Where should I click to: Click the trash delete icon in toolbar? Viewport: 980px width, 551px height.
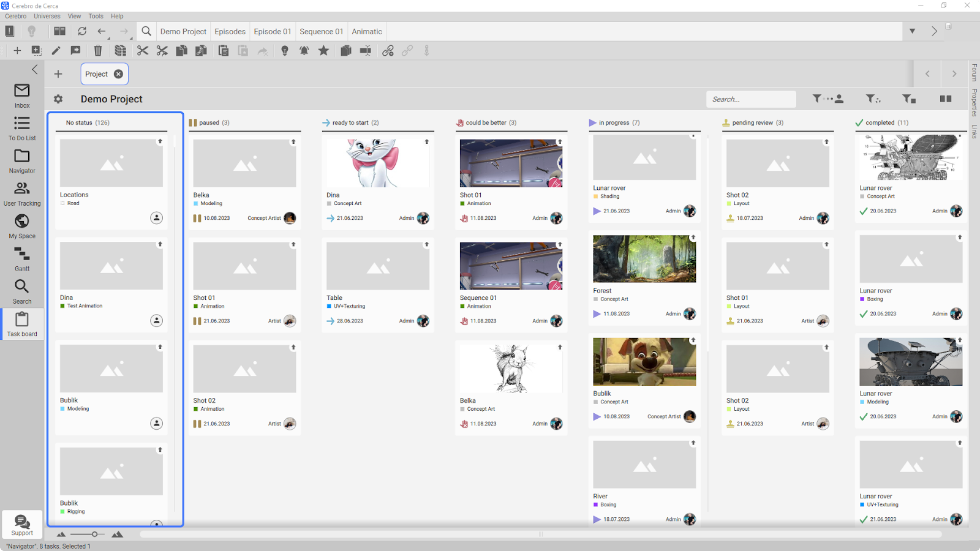coord(98,51)
